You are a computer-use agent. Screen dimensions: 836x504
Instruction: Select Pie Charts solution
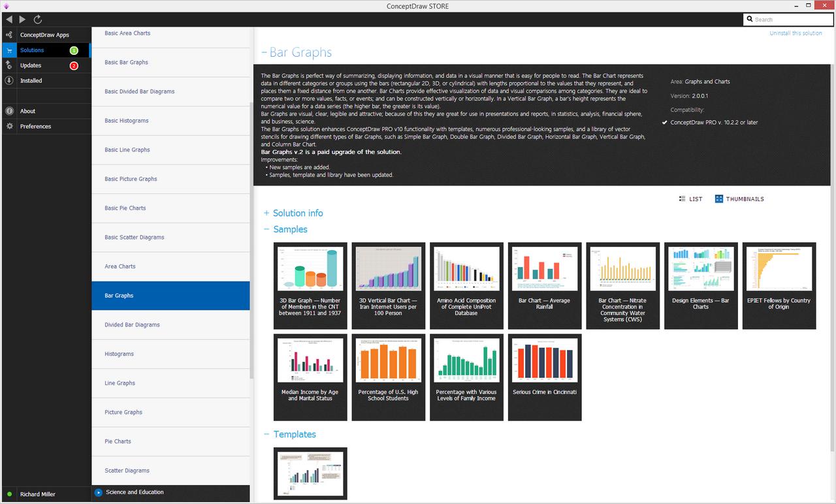[170, 441]
